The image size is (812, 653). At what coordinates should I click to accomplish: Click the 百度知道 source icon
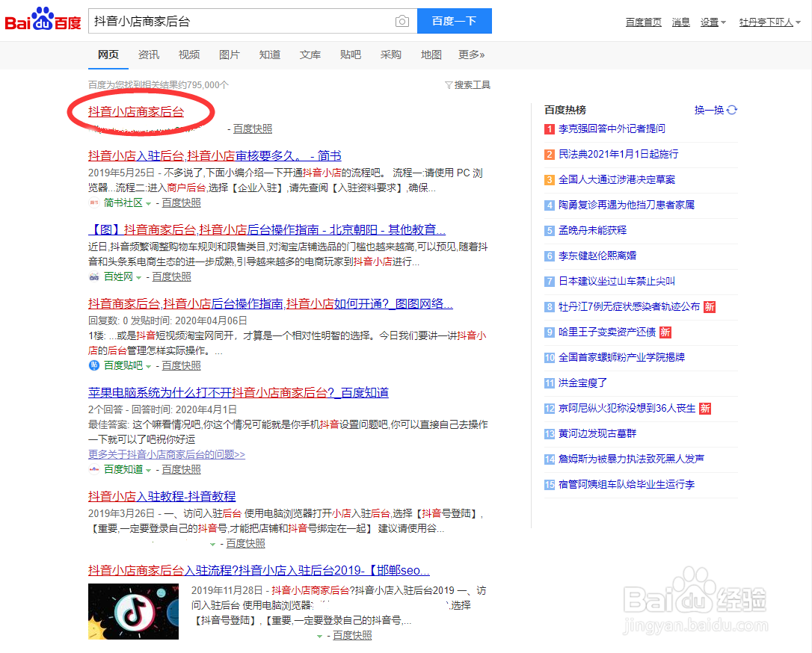tap(93, 468)
